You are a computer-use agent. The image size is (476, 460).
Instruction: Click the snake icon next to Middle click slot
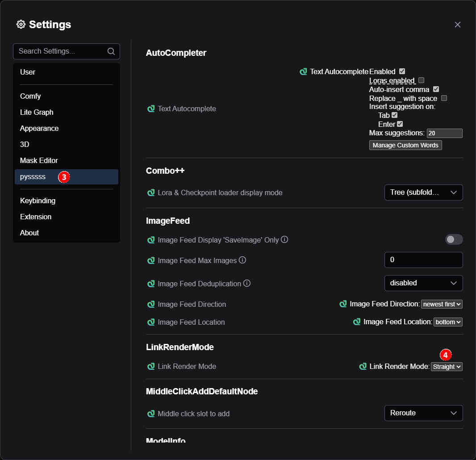[x=151, y=414]
